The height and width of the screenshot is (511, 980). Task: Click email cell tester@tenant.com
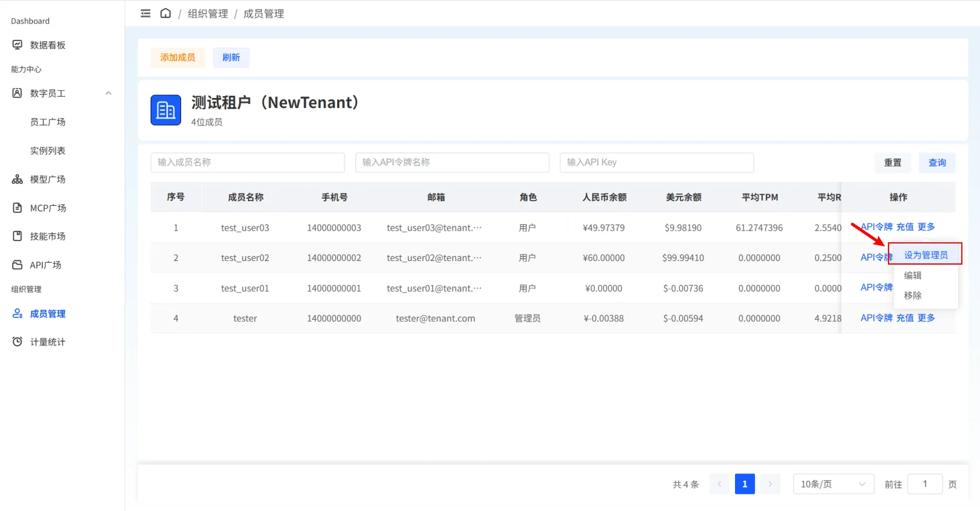click(435, 319)
